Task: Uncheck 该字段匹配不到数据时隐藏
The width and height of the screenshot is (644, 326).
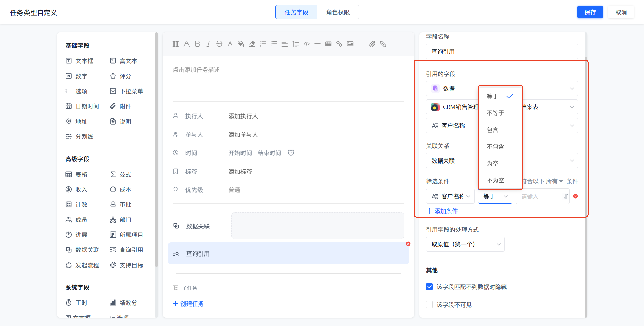Action: [x=429, y=287]
